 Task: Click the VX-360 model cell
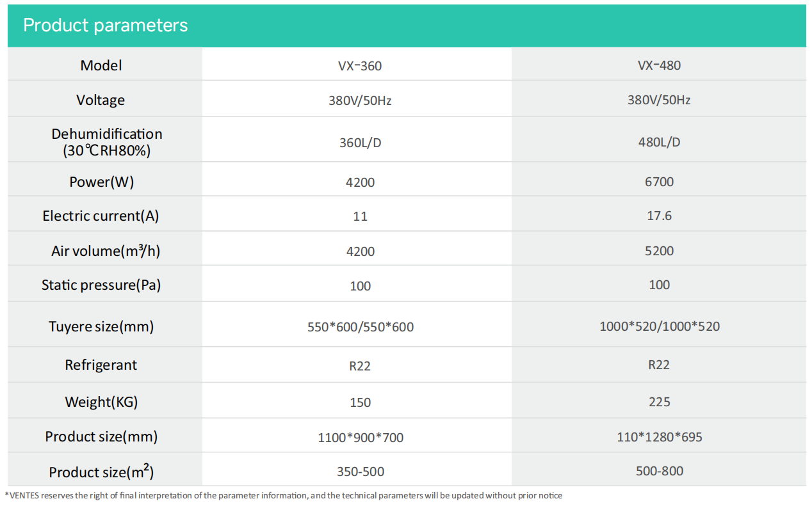coord(360,66)
